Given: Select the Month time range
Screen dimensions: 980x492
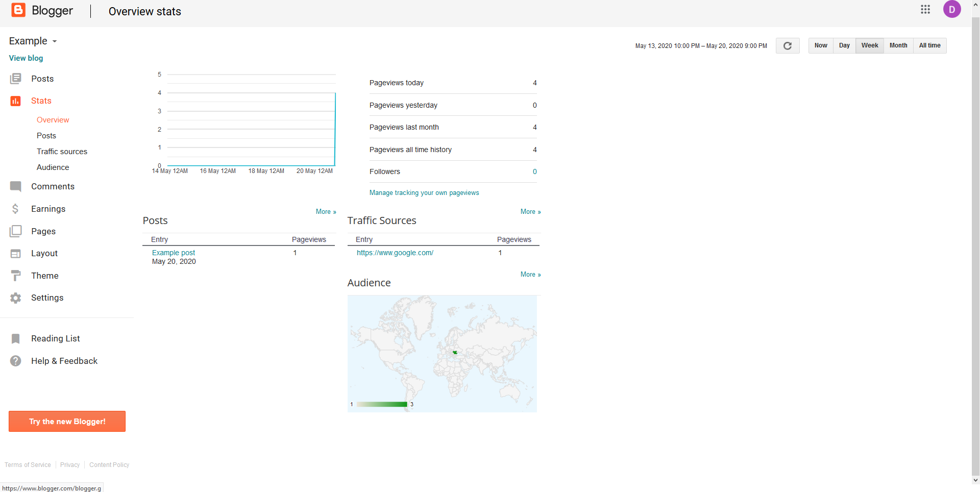Looking at the screenshot, I should click(898, 45).
